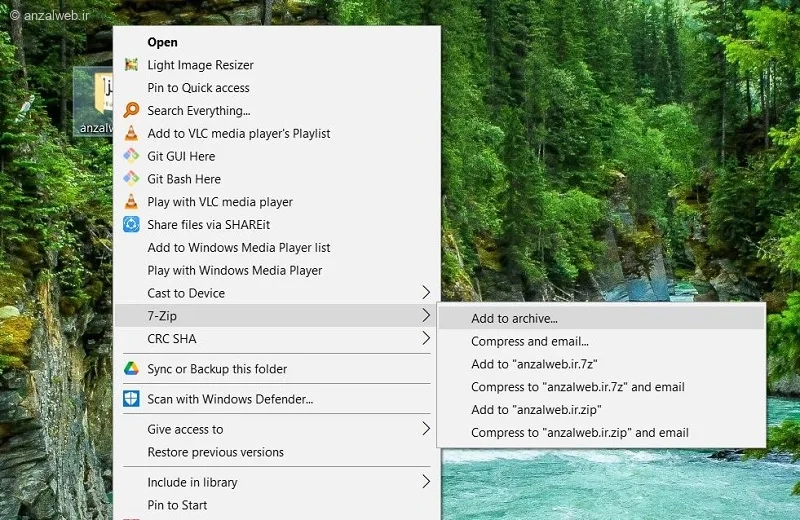800x520 pixels.
Task: Open the CRC SHA menu item
Action: pos(277,338)
